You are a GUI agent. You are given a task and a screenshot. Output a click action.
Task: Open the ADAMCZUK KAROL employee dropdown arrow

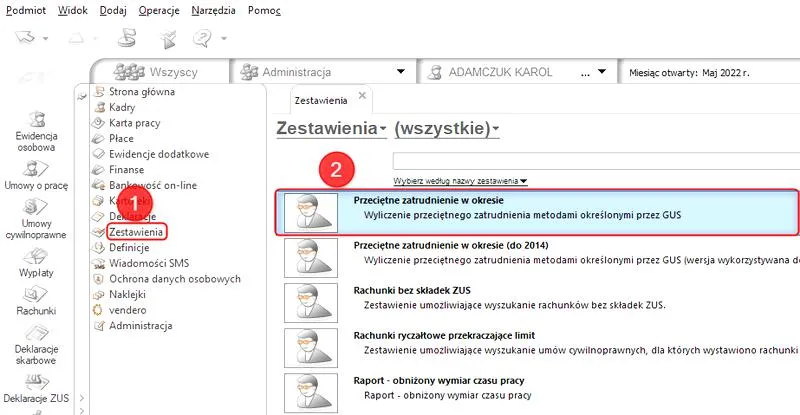(x=602, y=71)
